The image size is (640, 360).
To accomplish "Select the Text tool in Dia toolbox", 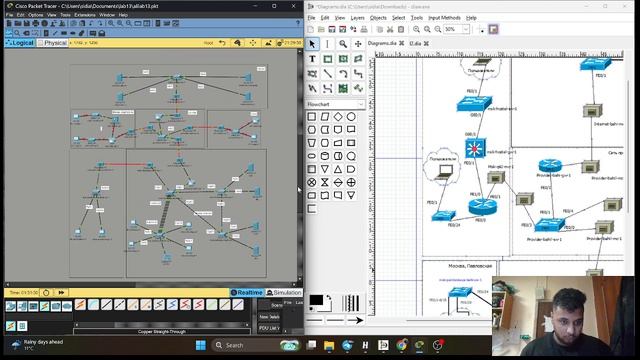I will point(312,59).
